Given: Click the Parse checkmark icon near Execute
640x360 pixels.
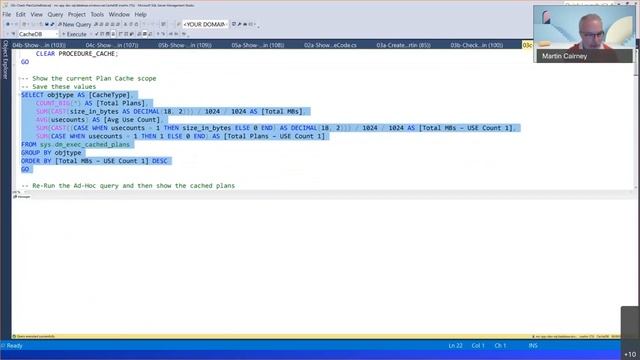Looking at the screenshot, I should 96,34.
